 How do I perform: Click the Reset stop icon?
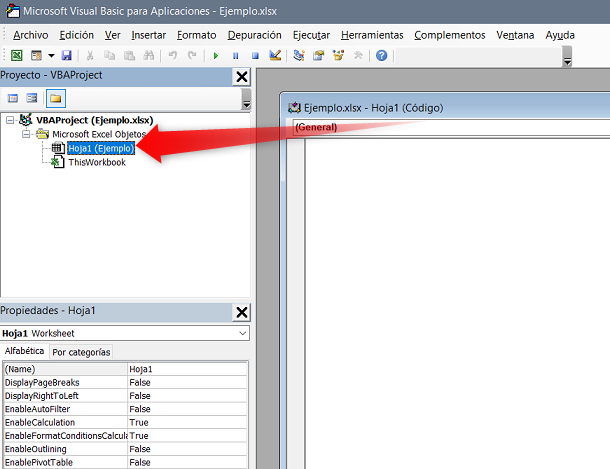point(255,56)
